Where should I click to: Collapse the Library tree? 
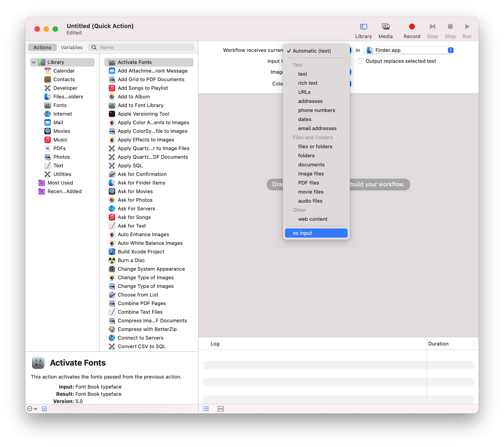(34, 62)
